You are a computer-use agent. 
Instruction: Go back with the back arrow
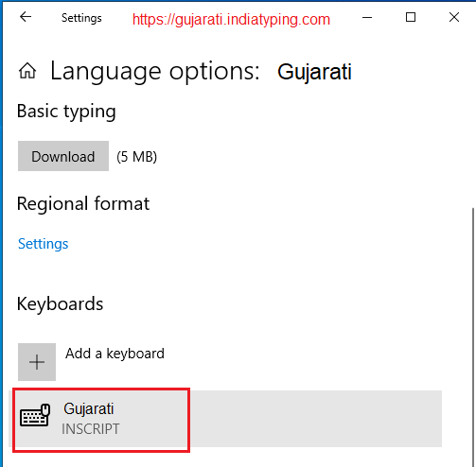pos(26,17)
